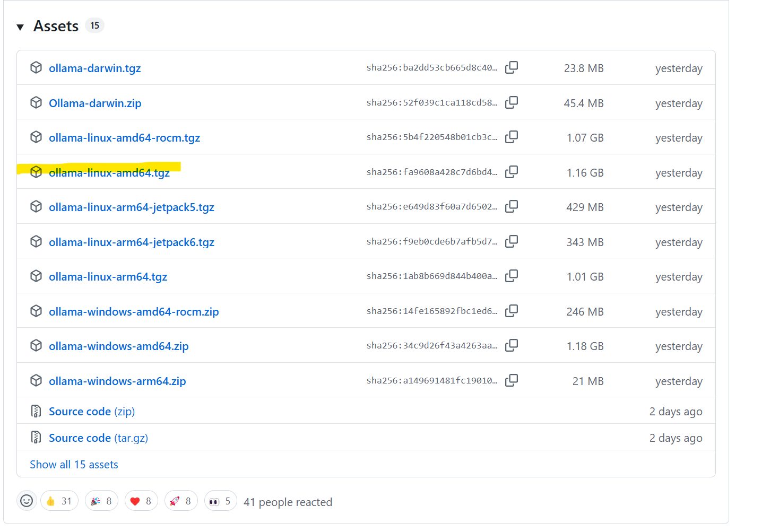This screenshot has height=532, width=779.
Task: Click the 15 assets count badge
Action: click(94, 25)
